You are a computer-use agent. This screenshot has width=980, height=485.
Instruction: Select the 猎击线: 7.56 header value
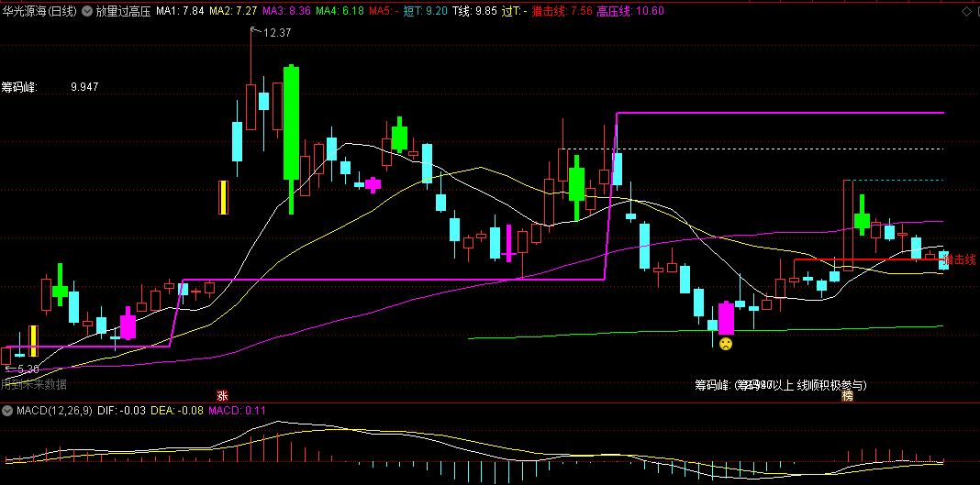[562, 11]
